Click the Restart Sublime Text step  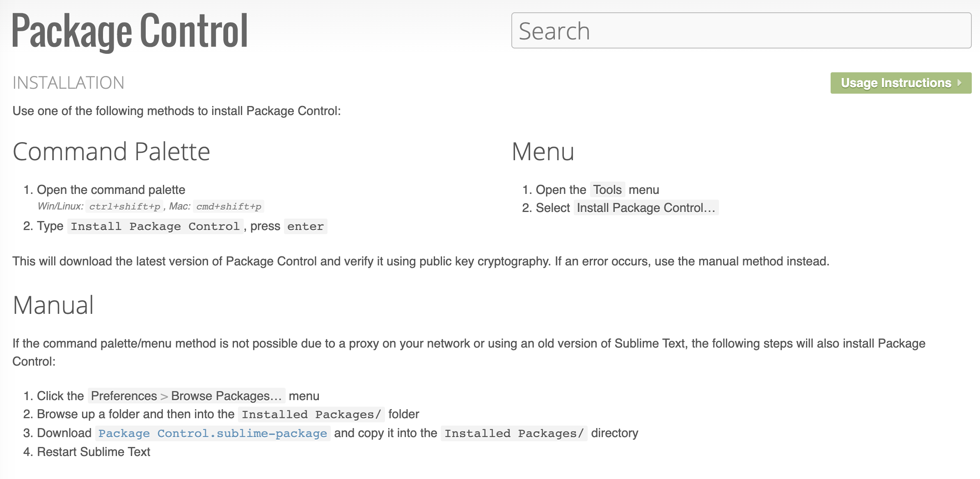pos(94,452)
